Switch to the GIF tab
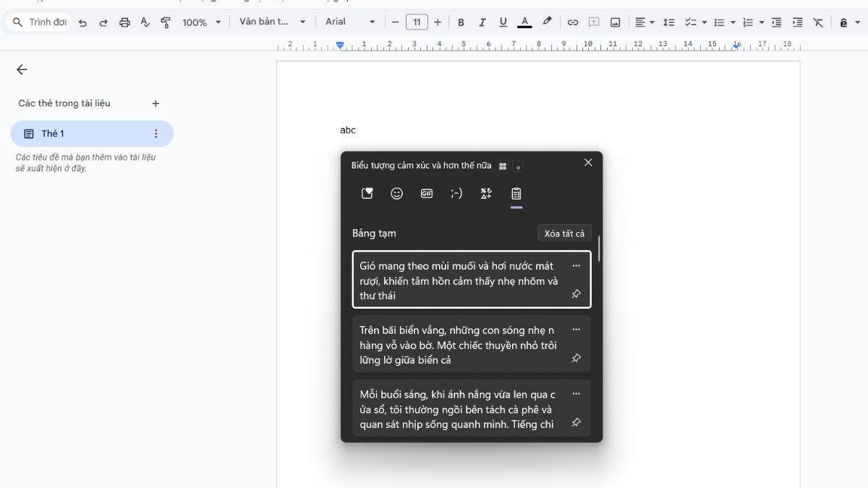Viewport: 868px width, 488px height. pos(427,193)
